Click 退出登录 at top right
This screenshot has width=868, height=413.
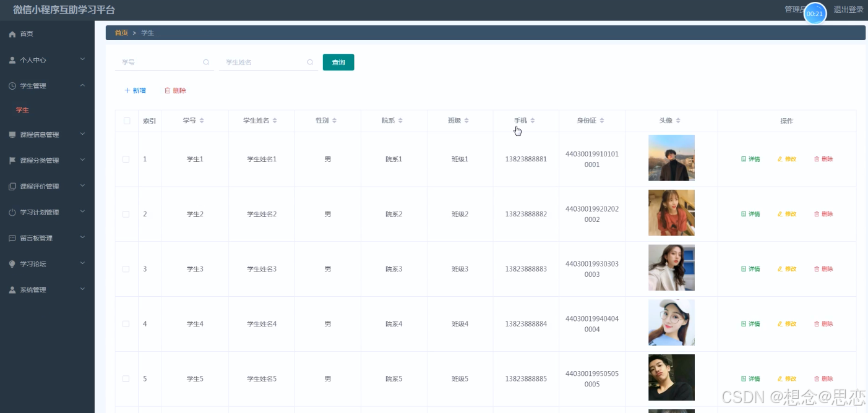(848, 10)
